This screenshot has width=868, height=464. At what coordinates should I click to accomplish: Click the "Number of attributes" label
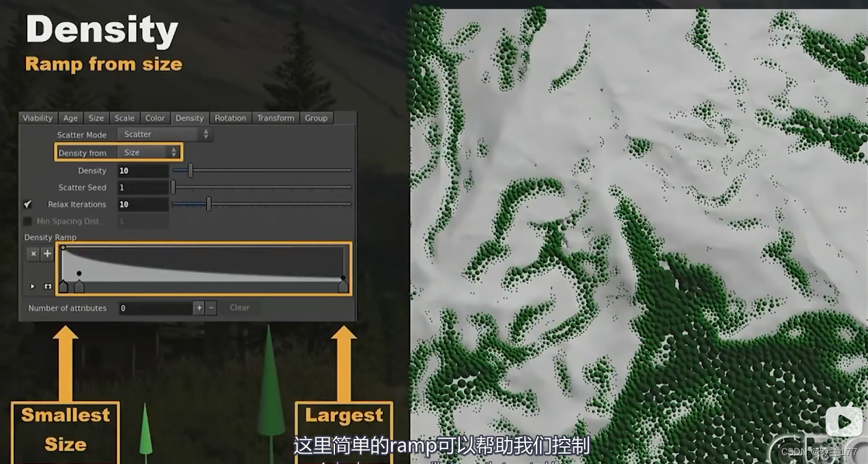68,308
